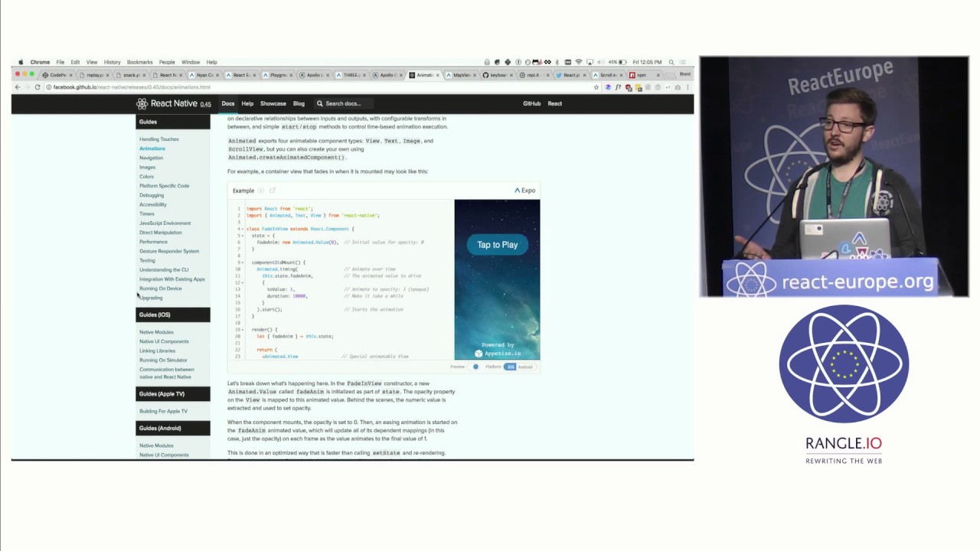Viewport: 980px width, 551px height.
Task: Open the GitHub link in navbar
Action: pos(531,103)
